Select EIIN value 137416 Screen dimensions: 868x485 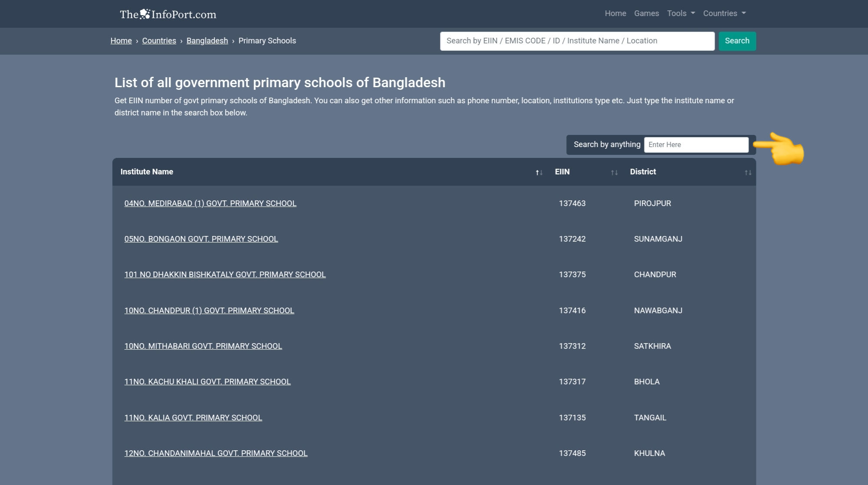[x=572, y=311]
